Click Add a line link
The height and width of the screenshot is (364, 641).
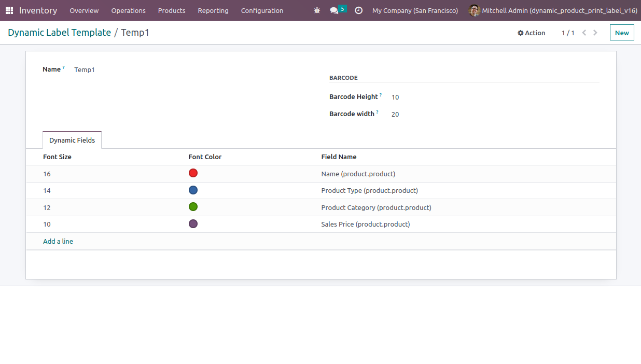(x=58, y=241)
